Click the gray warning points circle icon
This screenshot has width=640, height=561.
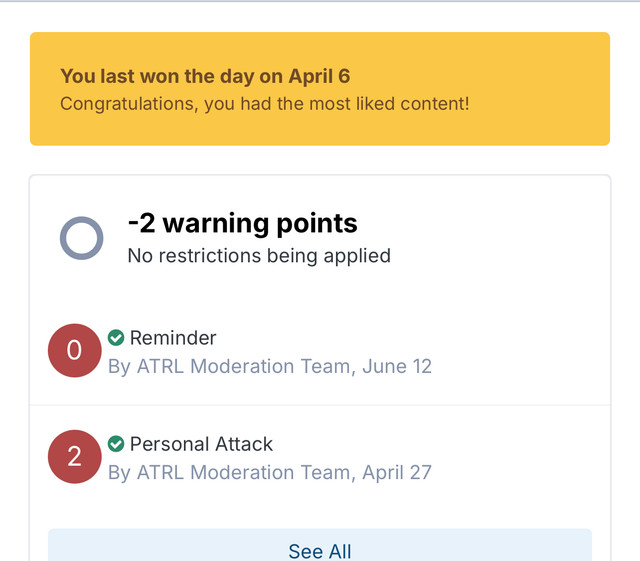81,238
